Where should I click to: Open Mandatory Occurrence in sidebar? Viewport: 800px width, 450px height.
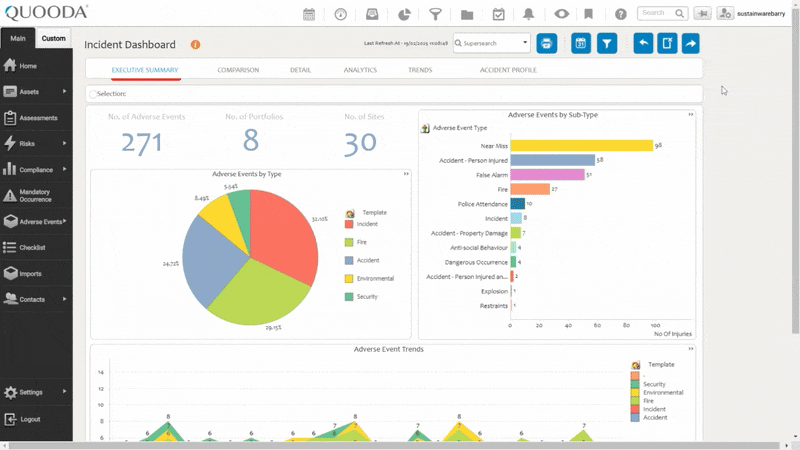click(x=36, y=195)
